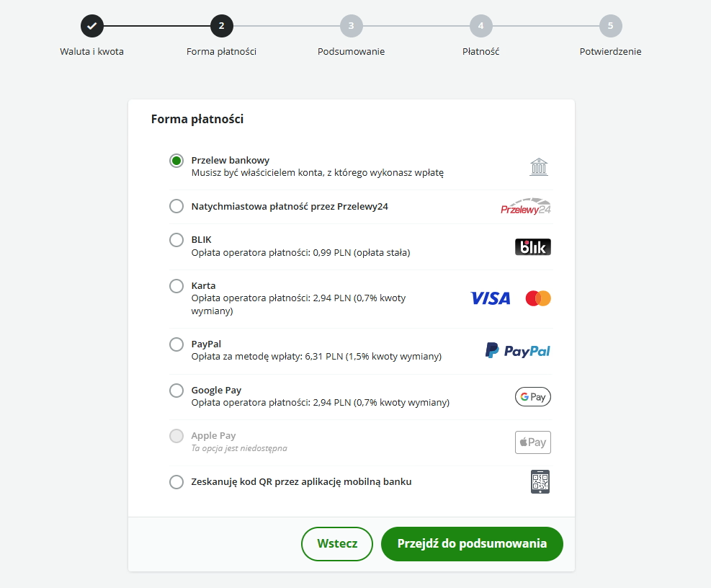Click the Przelewy24 logo
The image size is (711, 588).
[526, 207]
